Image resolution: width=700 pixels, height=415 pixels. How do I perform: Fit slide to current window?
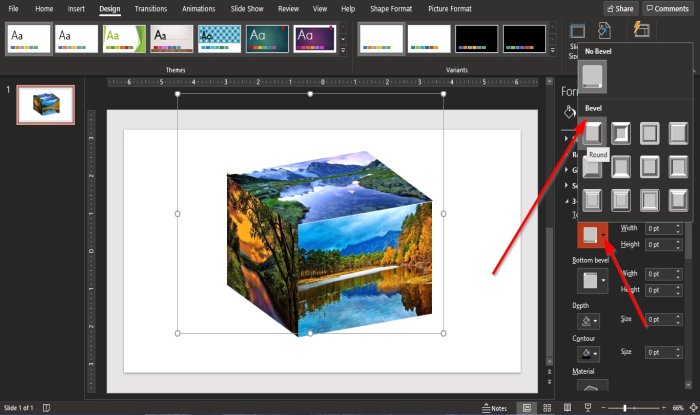tap(691, 408)
